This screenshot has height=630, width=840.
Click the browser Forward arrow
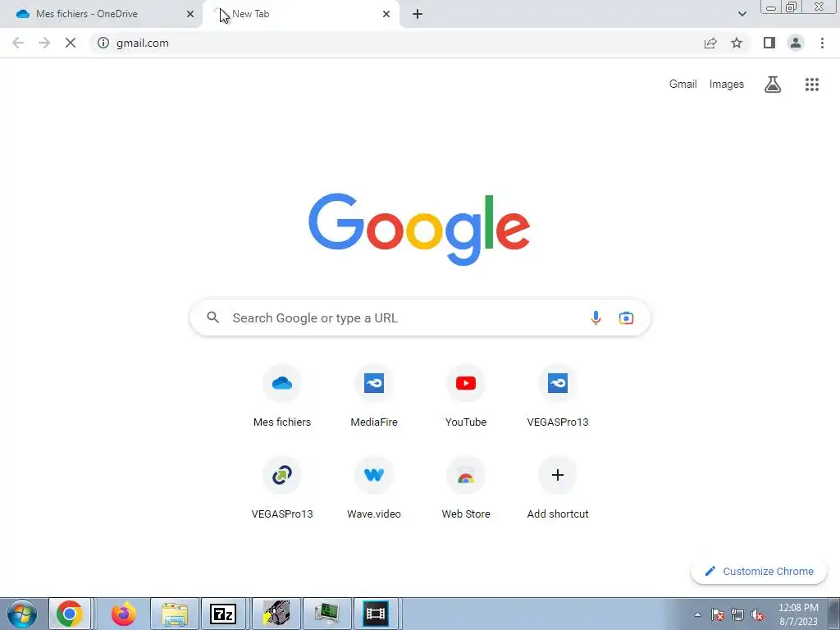44,43
